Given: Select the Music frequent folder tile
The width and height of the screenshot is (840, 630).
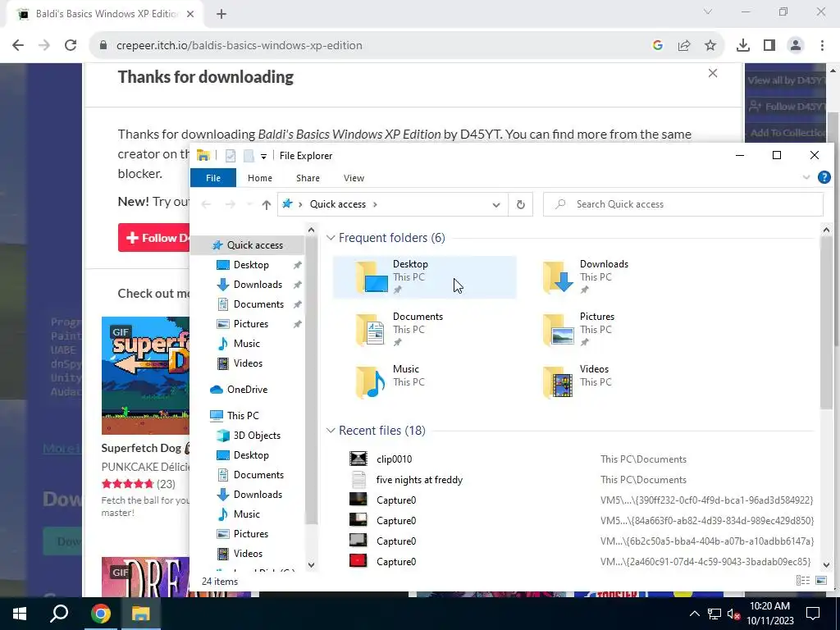Looking at the screenshot, I should (424, 382).
